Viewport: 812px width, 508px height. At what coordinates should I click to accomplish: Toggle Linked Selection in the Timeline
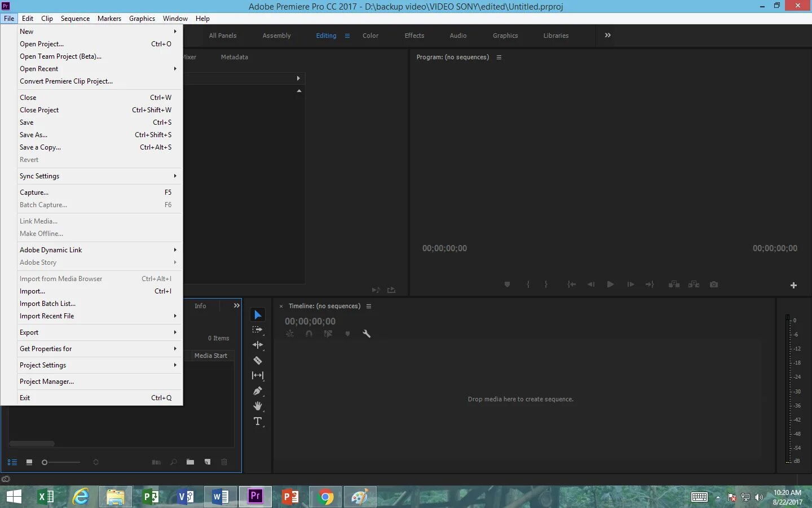click(x=328, y=334)
